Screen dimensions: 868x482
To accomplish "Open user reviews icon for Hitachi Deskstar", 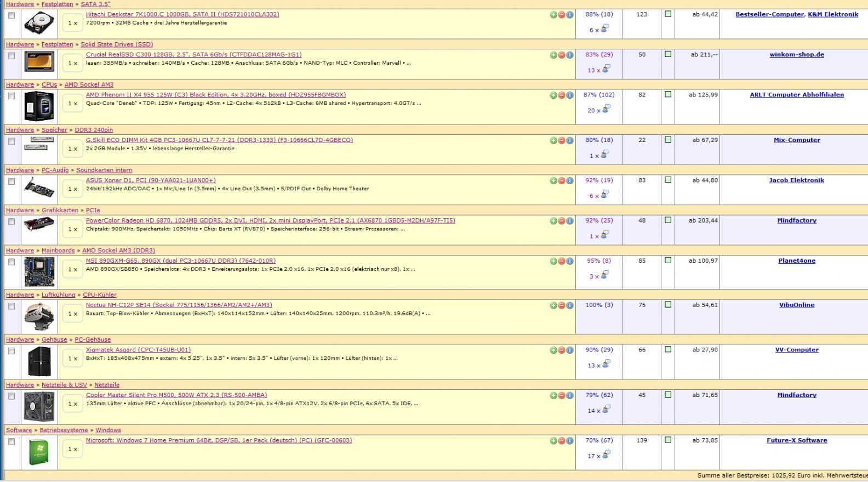I will tap(604, 29).
